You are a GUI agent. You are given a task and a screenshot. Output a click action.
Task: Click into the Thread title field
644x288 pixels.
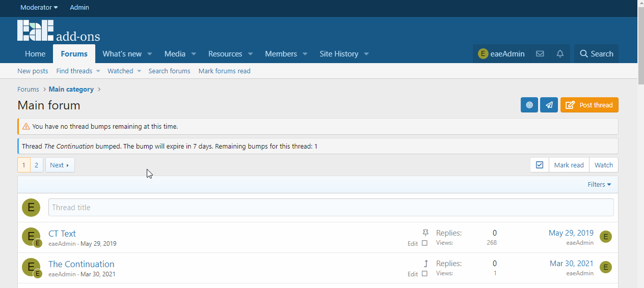[331, 208]
